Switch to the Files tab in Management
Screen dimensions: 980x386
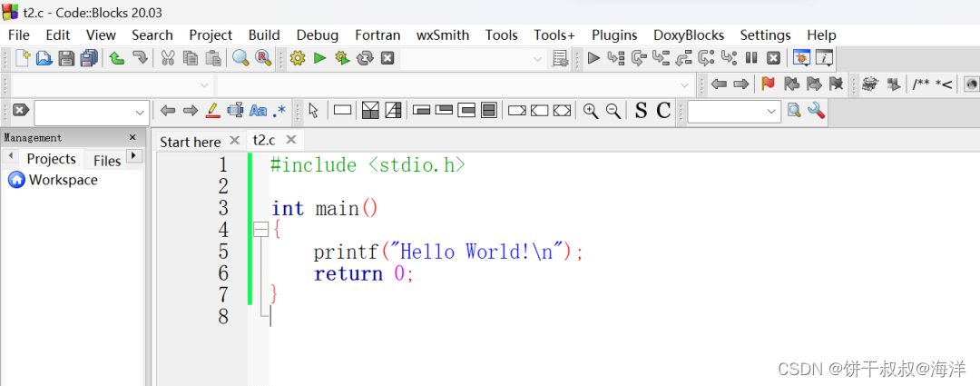[x=107, y=161]
